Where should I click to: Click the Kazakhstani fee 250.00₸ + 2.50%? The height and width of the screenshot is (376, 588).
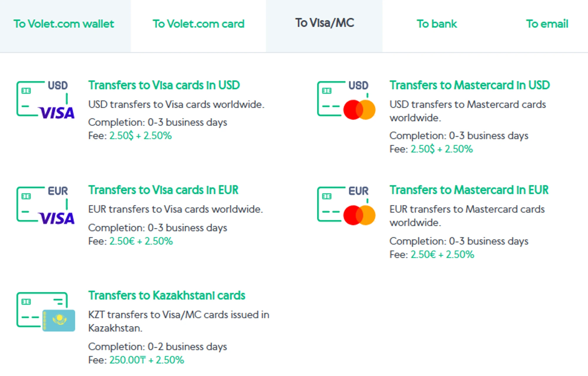point(147,360)
